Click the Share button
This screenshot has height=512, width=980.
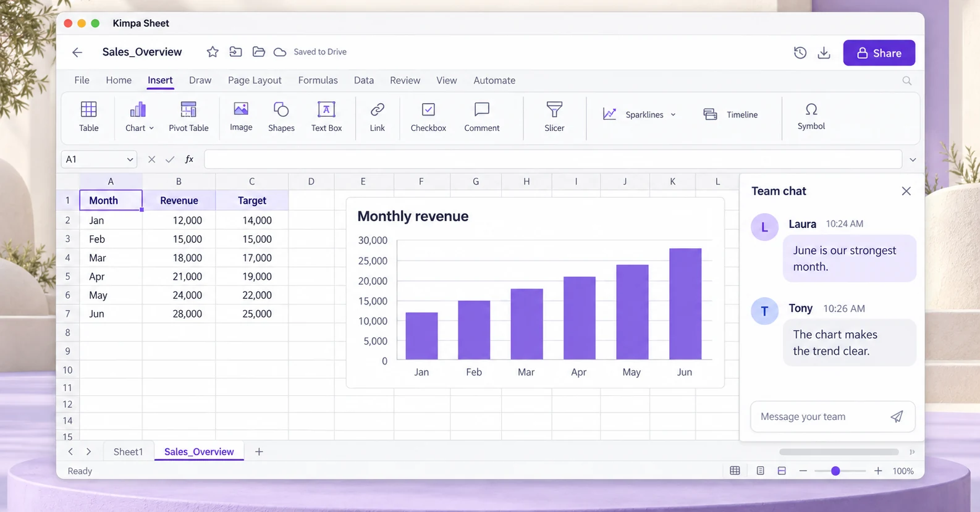pos(879,53)
